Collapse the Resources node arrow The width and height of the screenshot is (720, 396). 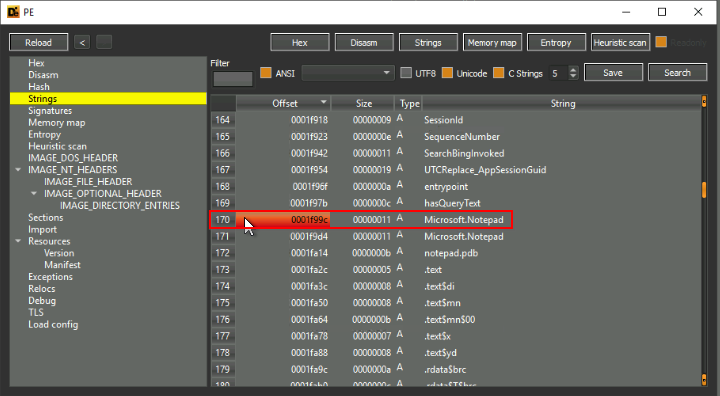coord(18,241)
